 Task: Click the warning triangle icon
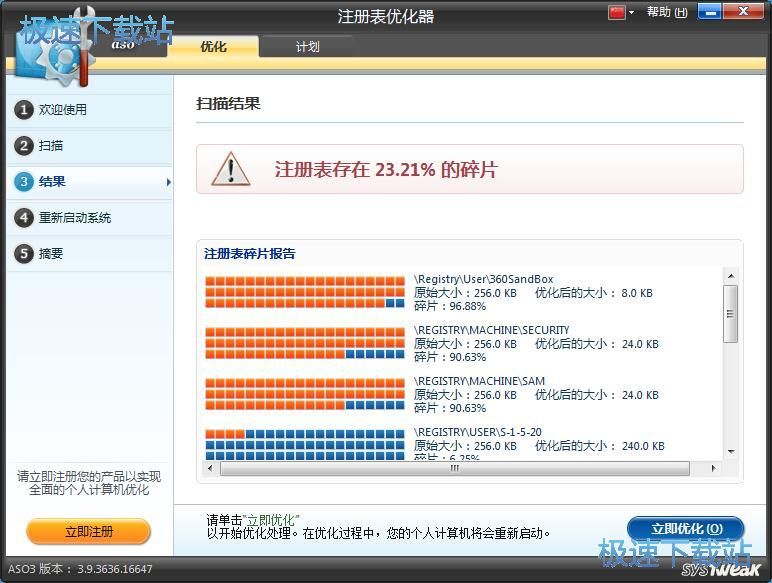coord(230,169)
